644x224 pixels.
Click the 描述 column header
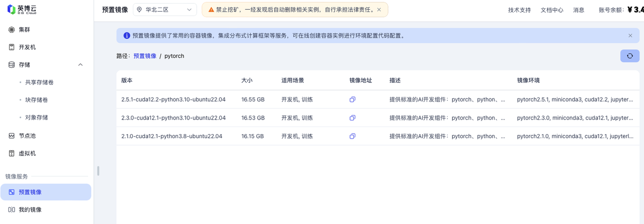coord(395,80)
